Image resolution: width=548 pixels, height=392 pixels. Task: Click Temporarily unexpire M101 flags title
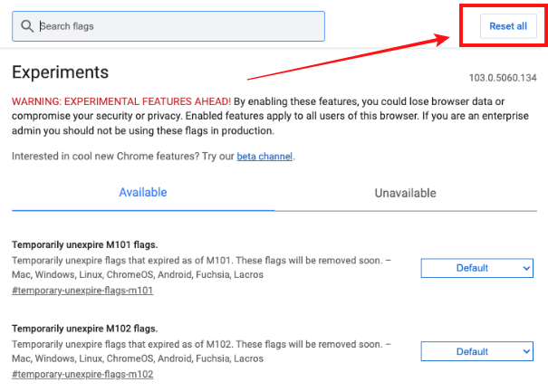point(85,244)
